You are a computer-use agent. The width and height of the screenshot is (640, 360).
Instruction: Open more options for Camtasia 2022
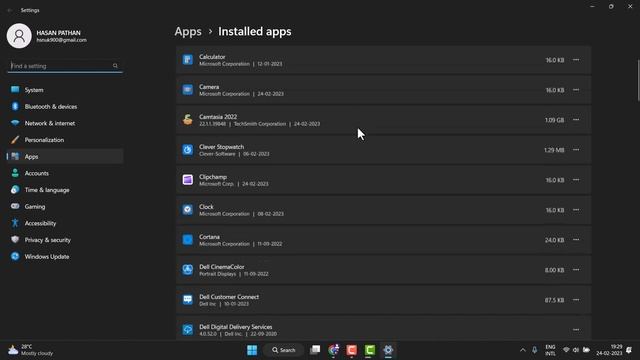576,120
